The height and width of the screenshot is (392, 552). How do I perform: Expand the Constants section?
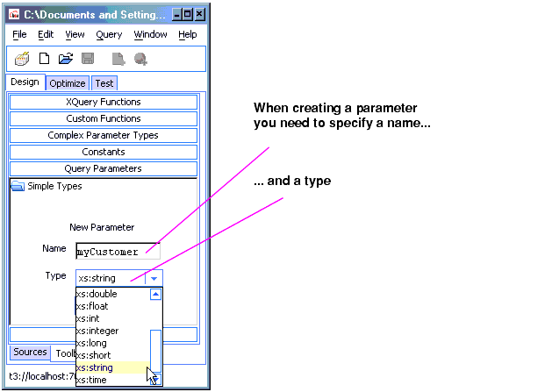point(104,152)
